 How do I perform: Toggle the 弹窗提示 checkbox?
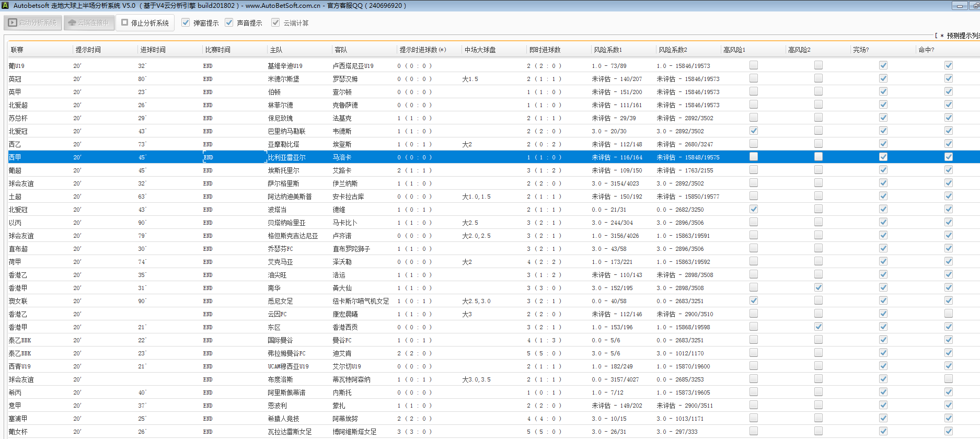pyautogui.click(x=186, y=22)
